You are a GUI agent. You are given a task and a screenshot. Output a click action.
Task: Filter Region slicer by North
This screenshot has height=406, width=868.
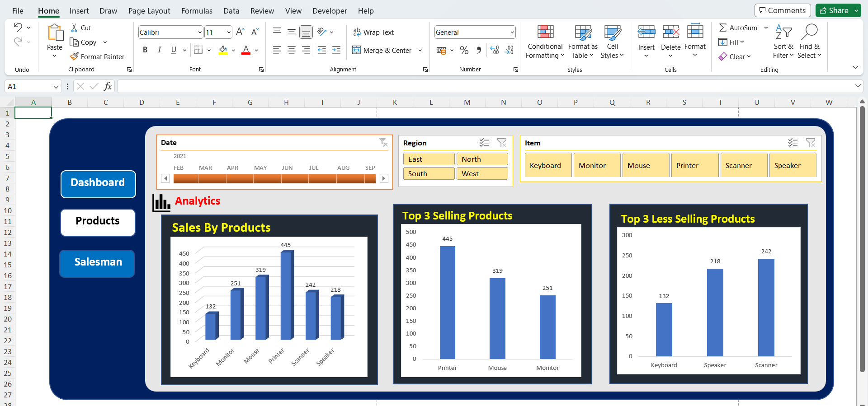click(482, 159)
